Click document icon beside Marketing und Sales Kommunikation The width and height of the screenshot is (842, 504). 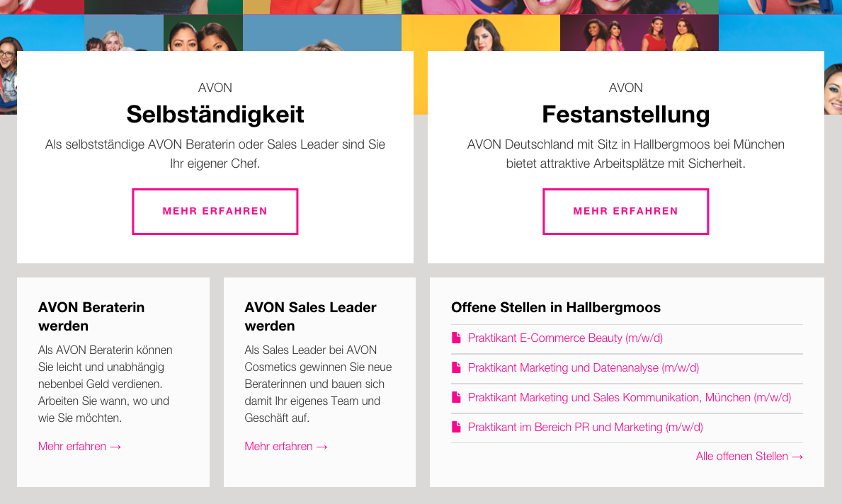[457, 397]
